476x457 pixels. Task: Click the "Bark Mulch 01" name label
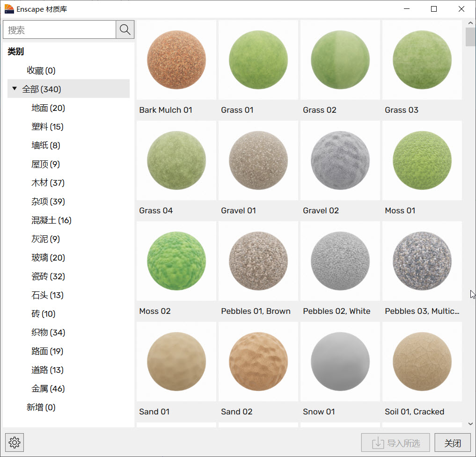[x=166, y=110]
